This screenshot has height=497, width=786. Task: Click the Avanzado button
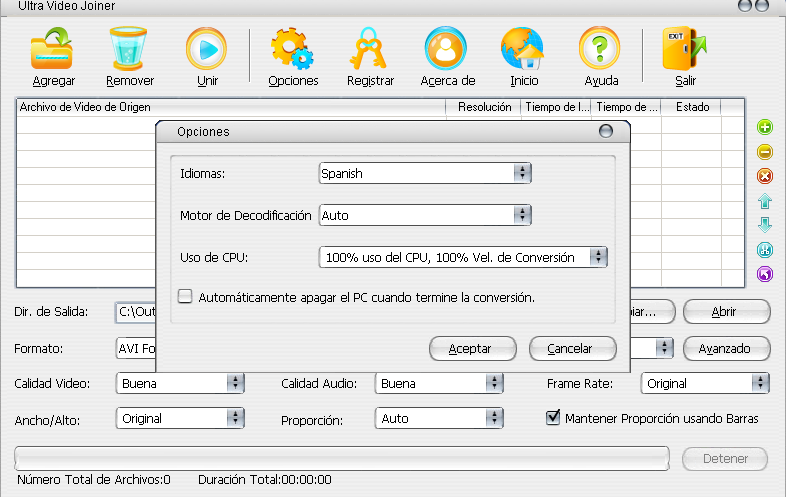click(x=726, y=349)
